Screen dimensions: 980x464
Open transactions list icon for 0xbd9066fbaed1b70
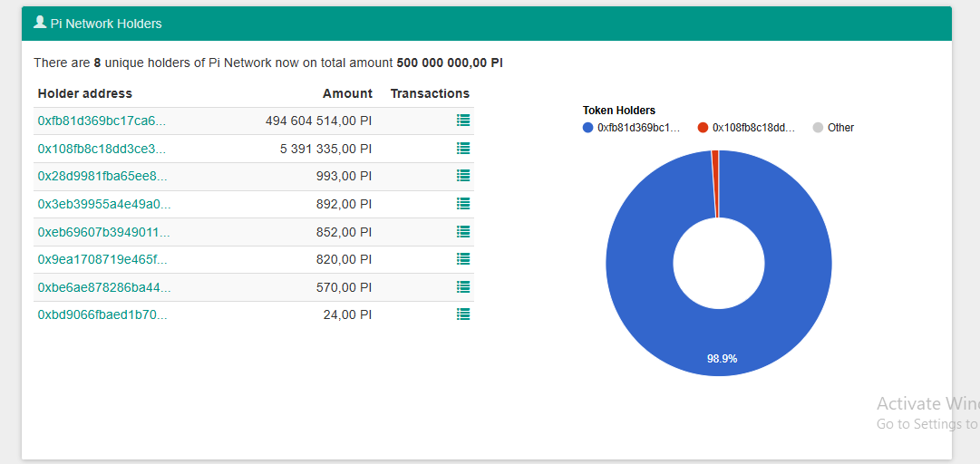[x=463, y=314]
